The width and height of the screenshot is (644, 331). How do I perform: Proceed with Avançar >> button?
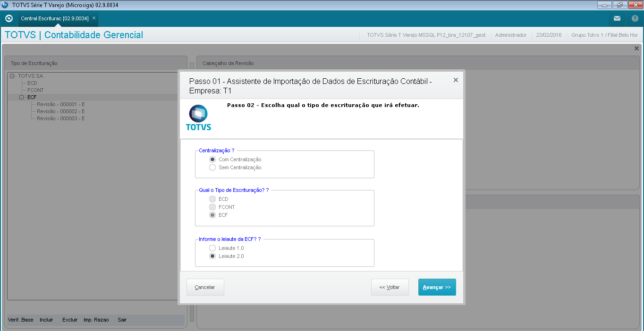(x=437, y=287)
